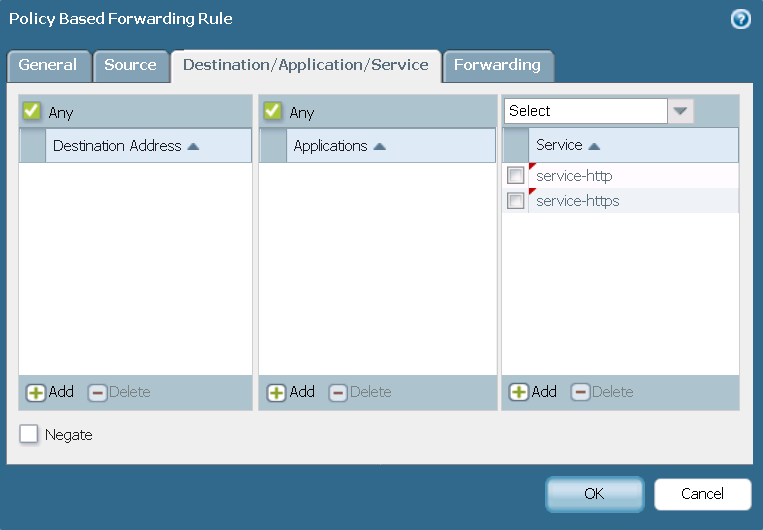Switch to the General tab
Image resolution: width=763 pixels, height=530 pixels.
(48, 65)
